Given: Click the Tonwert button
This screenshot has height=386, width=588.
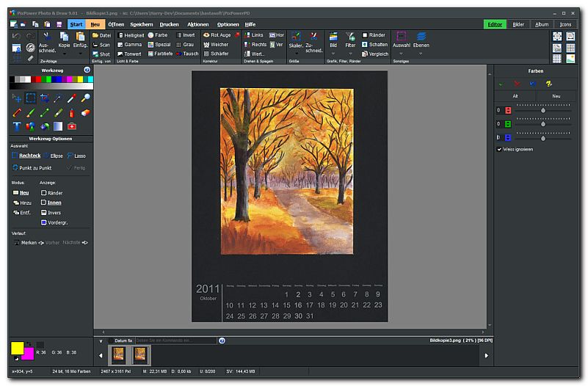Looking at the screenshot, I should (129, 54).
